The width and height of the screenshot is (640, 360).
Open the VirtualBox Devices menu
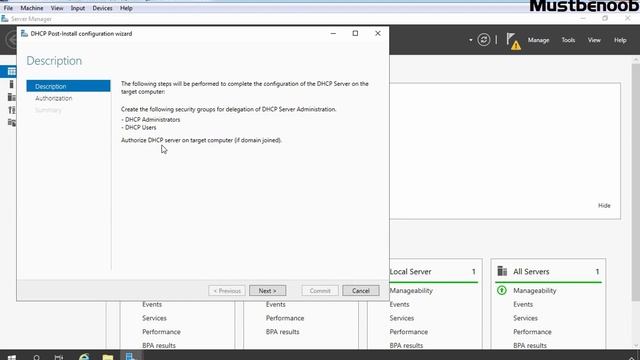pyautogui.click(x=102, y=8)
